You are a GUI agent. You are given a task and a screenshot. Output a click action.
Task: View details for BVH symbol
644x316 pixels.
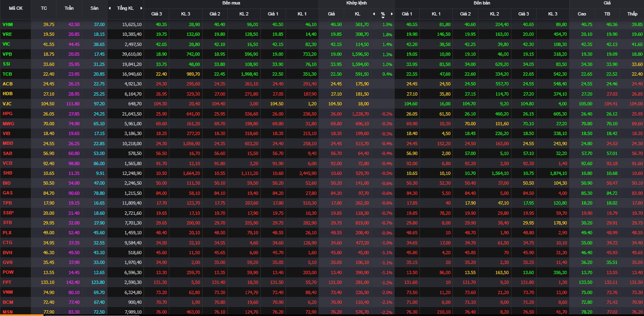(7, 253)
